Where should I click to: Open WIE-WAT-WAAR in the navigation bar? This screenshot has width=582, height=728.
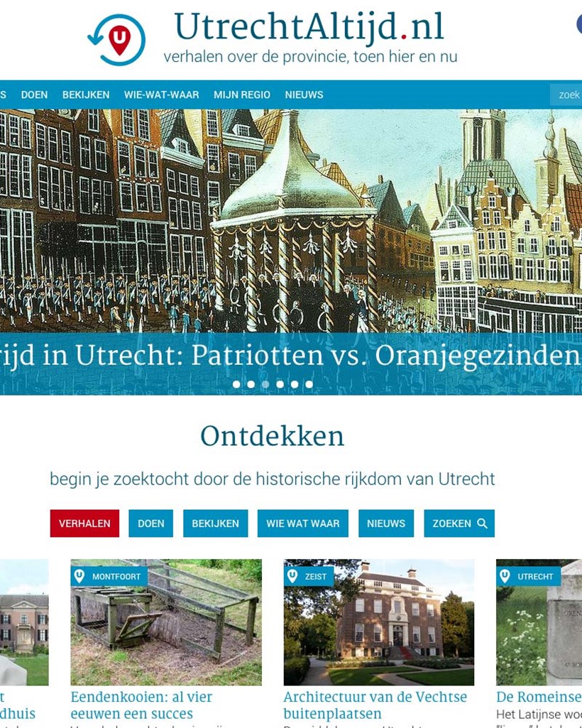(x=162, y=94)
